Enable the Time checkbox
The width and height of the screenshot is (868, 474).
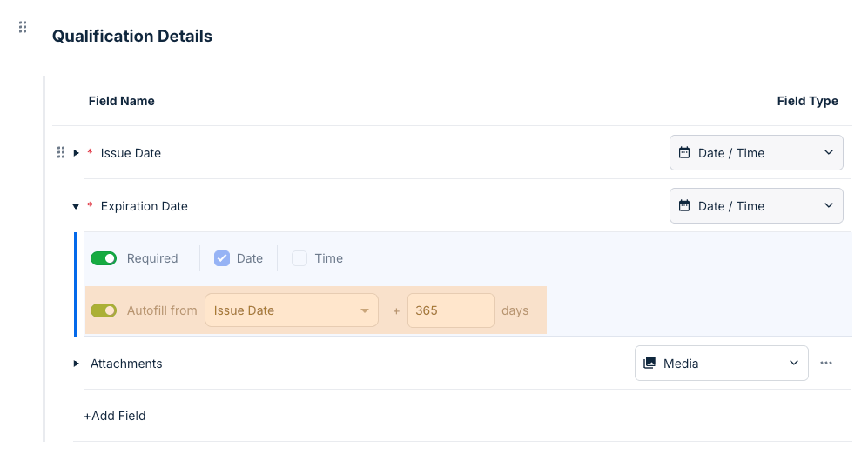(299, 258)
